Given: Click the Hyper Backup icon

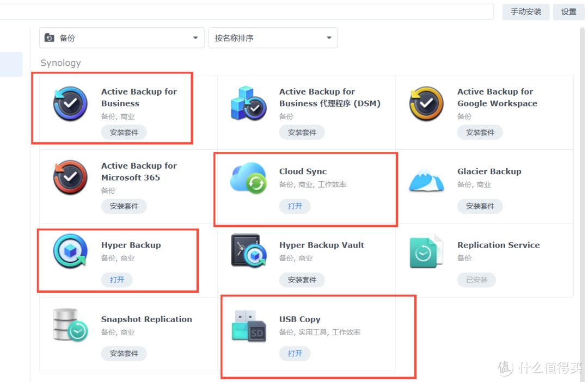Looking at the screenshot, I should [70, 251].
